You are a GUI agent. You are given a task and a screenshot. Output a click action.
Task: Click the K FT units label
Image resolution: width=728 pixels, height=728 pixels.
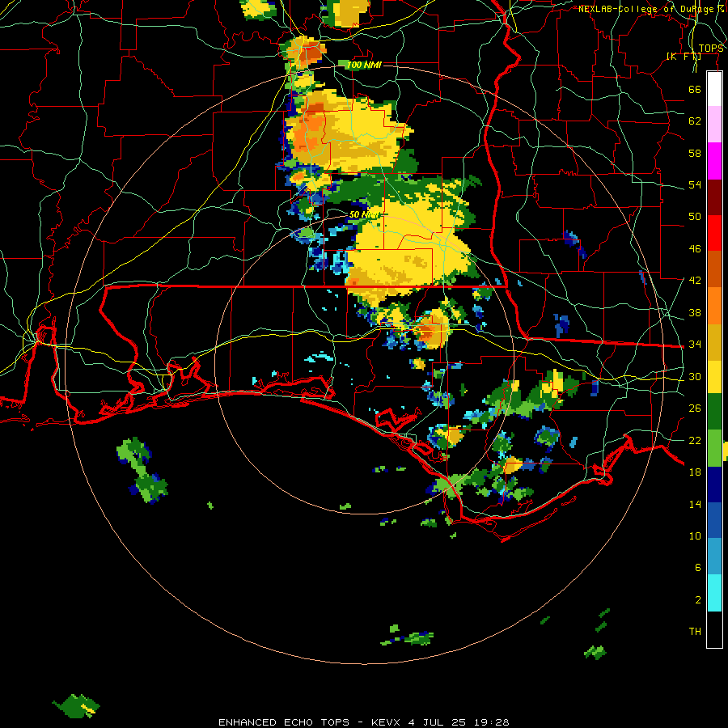[684, 56]
